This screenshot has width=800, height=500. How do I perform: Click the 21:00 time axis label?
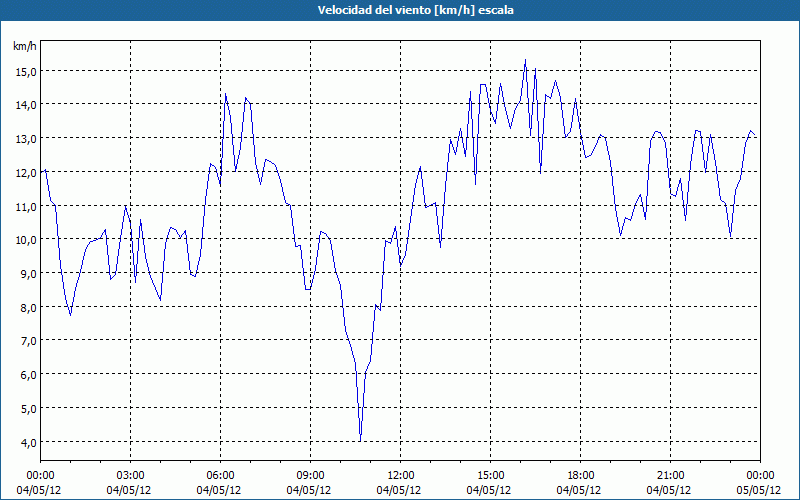click(670, 476)
